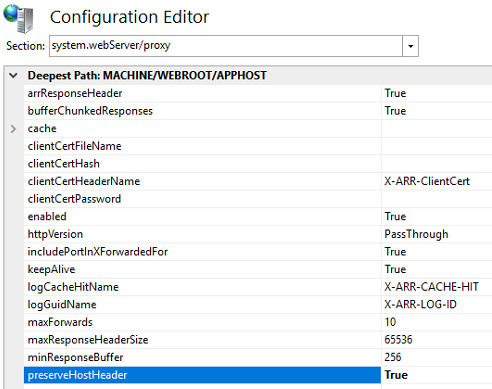Viewport: 492px width, 389px height.
Task: Expand the cache property node
Action: point(13,129)
